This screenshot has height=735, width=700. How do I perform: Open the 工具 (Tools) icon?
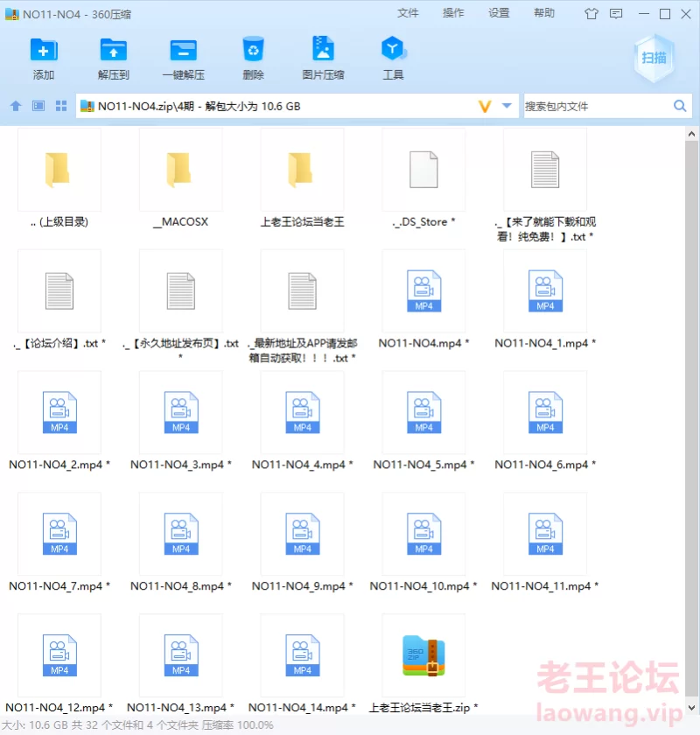coord(393,49)
